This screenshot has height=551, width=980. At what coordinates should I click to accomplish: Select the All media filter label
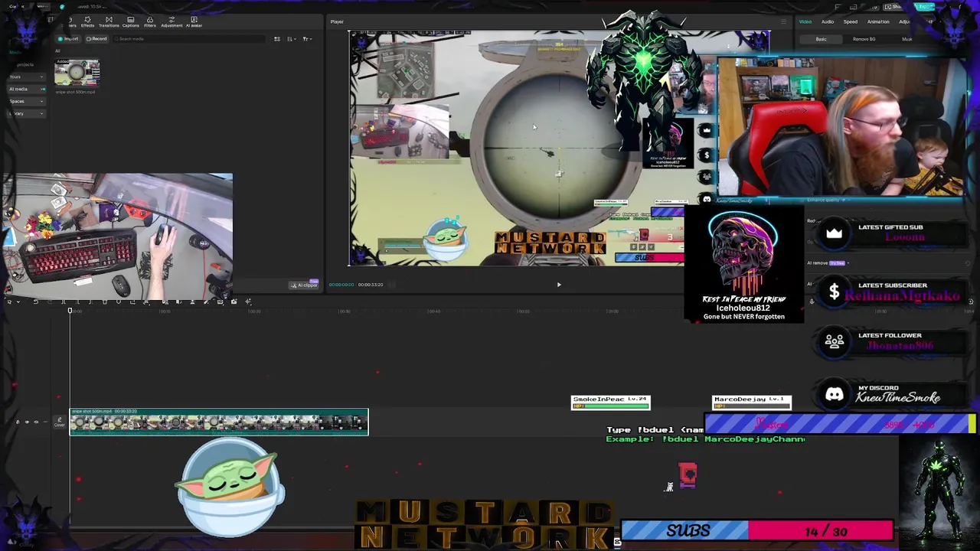57,51
